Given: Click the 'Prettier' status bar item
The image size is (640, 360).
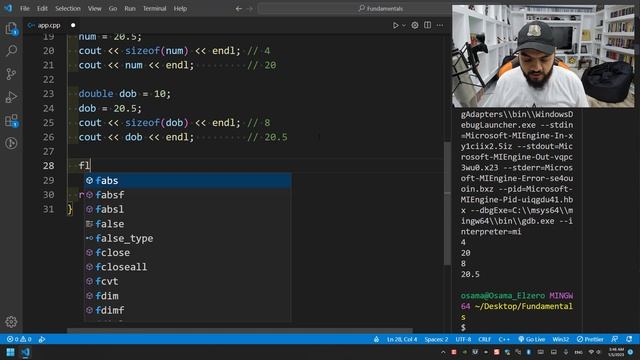Looking at the screenshot, I should click(x=590, y=340).
